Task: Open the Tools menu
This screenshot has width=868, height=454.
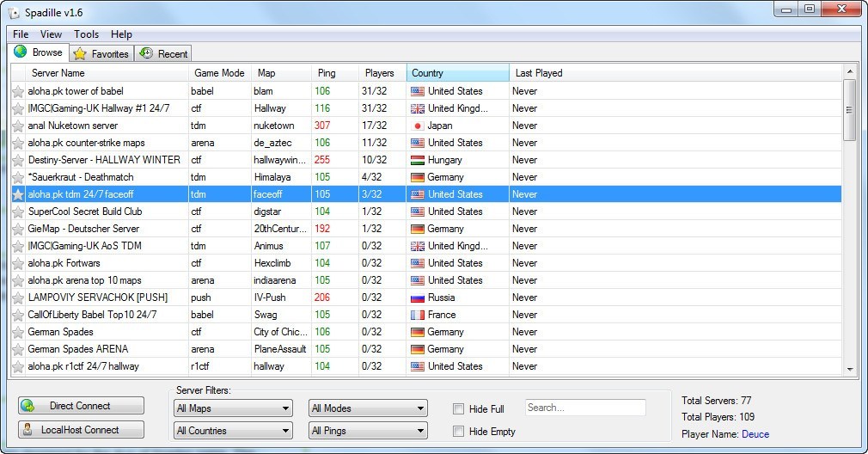Action: coord(86,34)
